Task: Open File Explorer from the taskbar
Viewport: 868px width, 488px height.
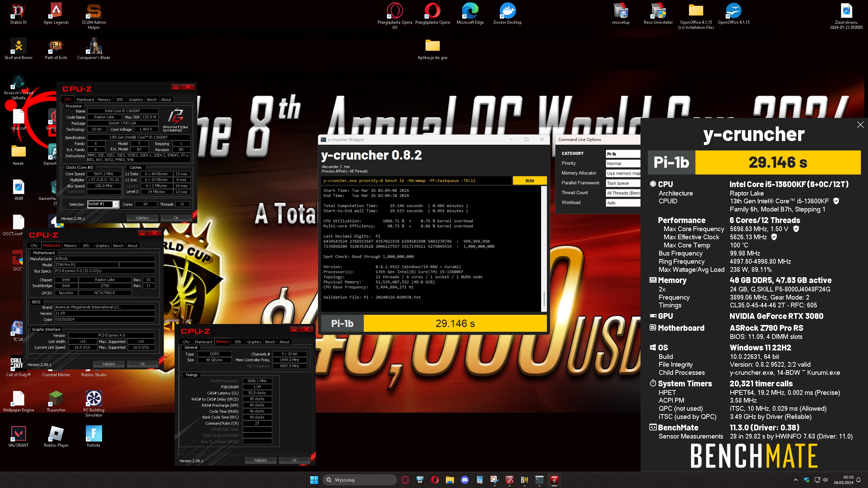Action: 450,480
